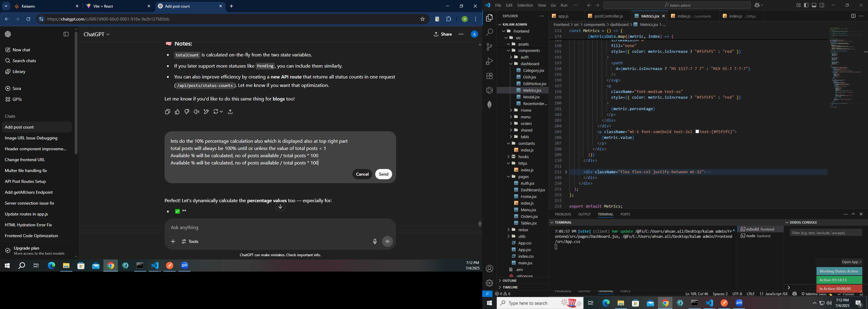
Task: Open VS Code Search activity icon
Action: pos(489,32)
